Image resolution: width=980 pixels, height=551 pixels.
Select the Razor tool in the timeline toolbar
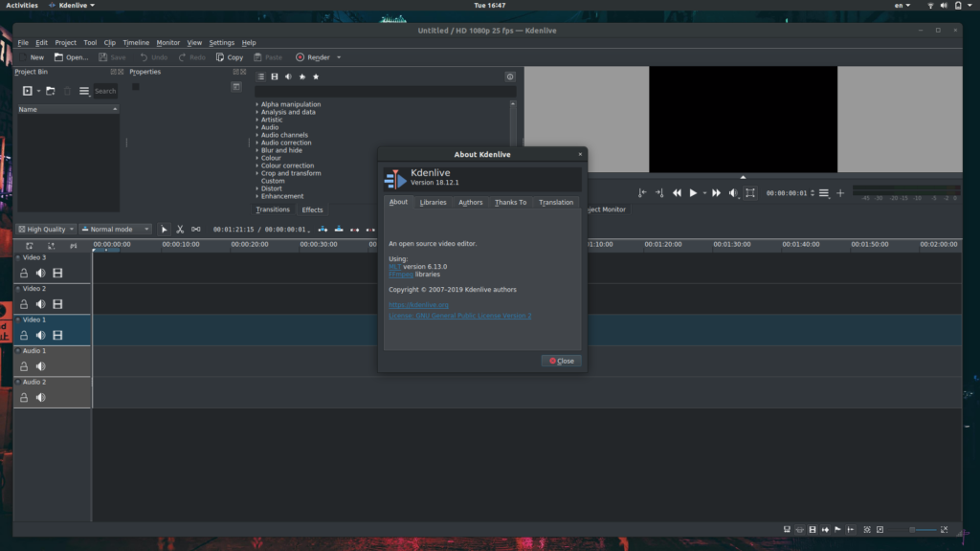180,230
